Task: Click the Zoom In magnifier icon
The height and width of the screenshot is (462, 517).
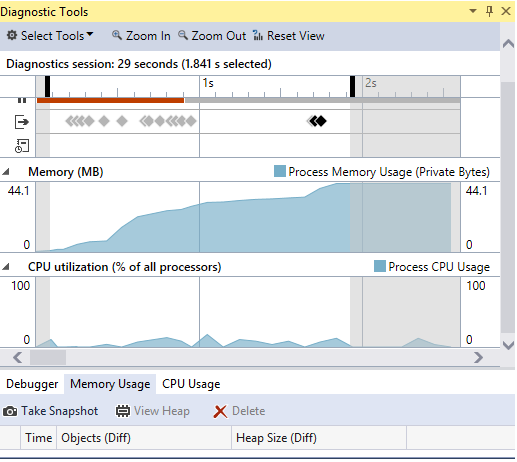Action: click(116, 35)
